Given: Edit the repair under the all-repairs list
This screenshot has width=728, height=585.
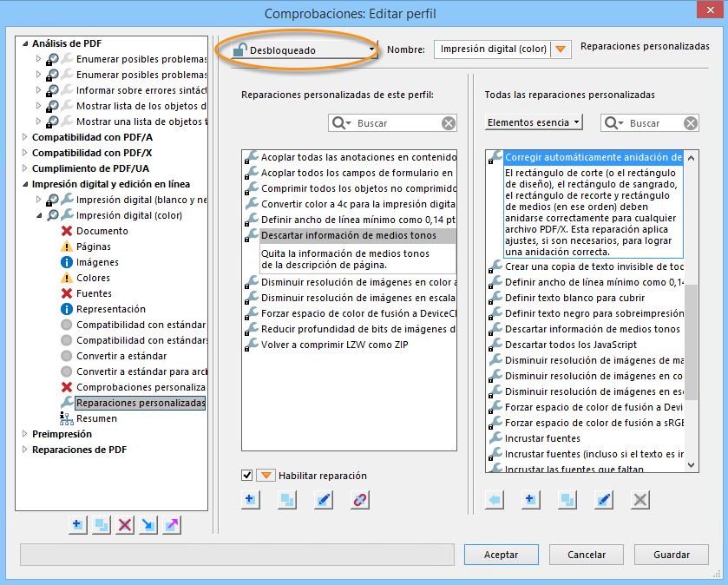Looking at the screenshot, I should click(604, 500).
